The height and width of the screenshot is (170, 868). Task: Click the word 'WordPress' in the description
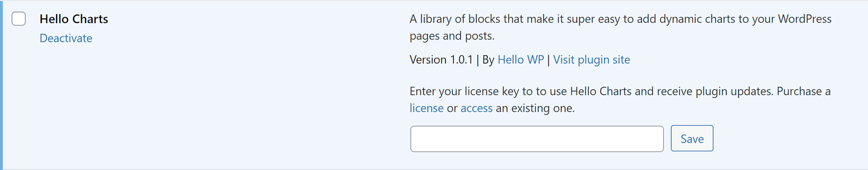click(804, 19)
